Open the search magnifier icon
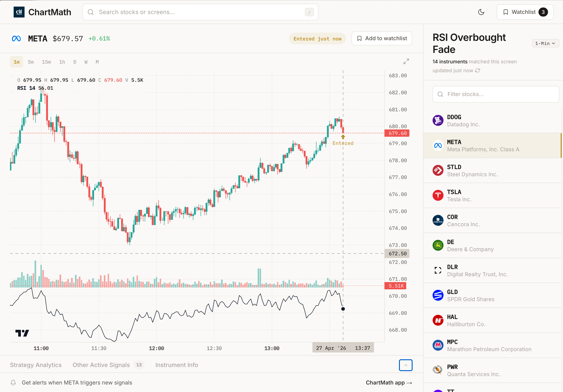This screenshot has height=392, width=563. [91, 12]
